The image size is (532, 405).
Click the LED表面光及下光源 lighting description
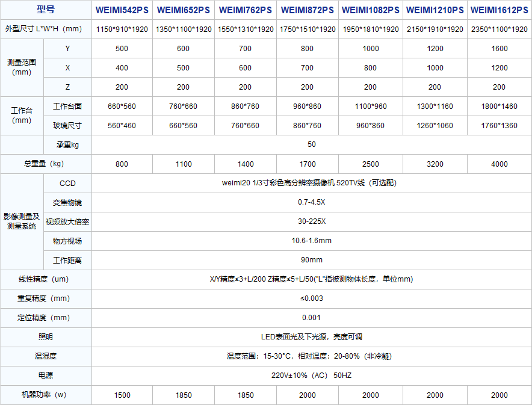click(x=312, y=337)
